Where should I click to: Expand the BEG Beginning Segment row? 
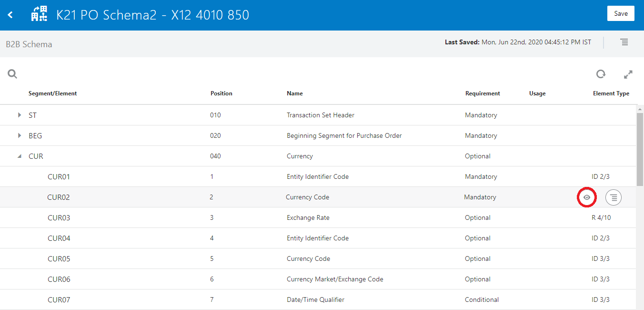coord(19,135)
